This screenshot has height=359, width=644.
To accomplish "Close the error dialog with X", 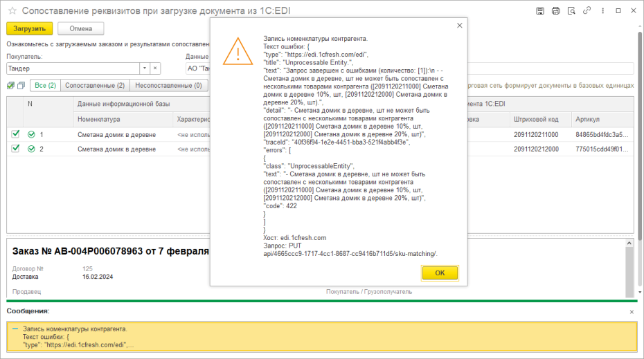I will point(460,26).
